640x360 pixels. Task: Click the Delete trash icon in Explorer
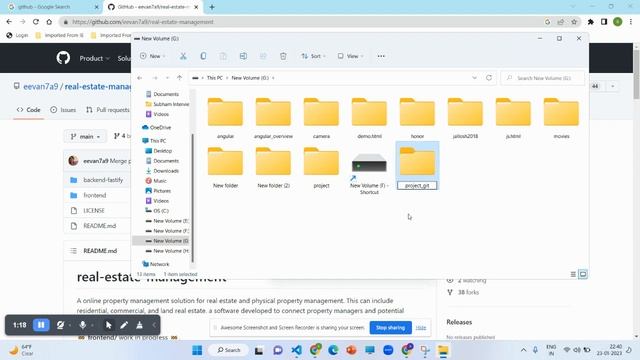pos(283,56)
